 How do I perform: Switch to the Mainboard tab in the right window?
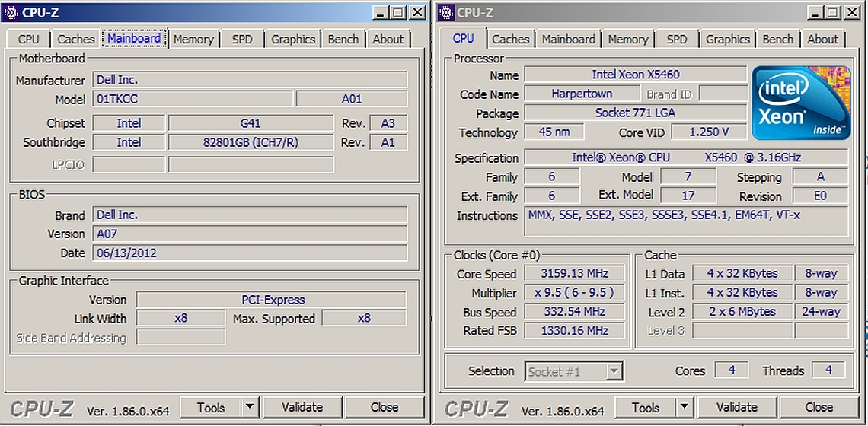point(569,40)
